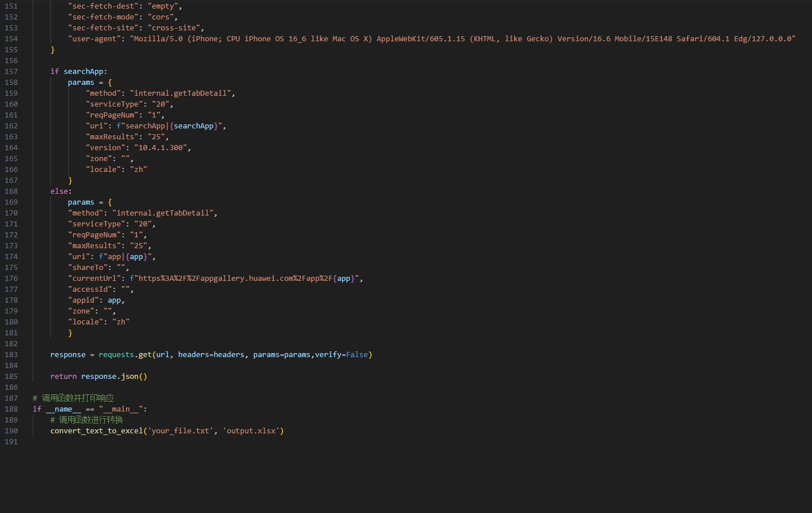Click the "10.4.1.300" version value
The height and width of the screenshot is (513, 812).
160,148
